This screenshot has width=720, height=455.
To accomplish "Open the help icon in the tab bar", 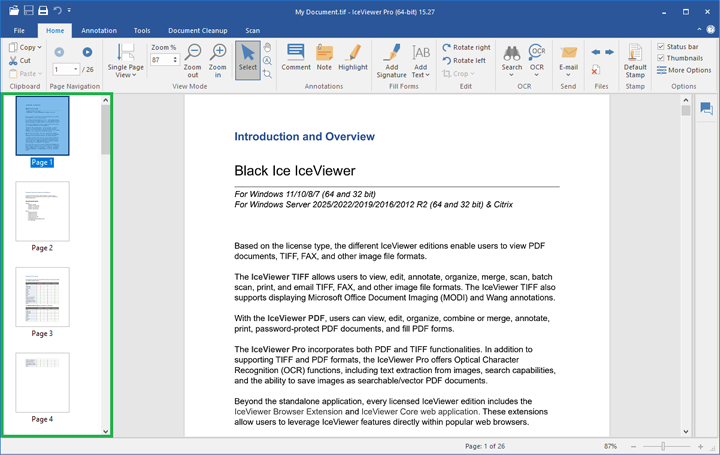I will coord(710,29).
